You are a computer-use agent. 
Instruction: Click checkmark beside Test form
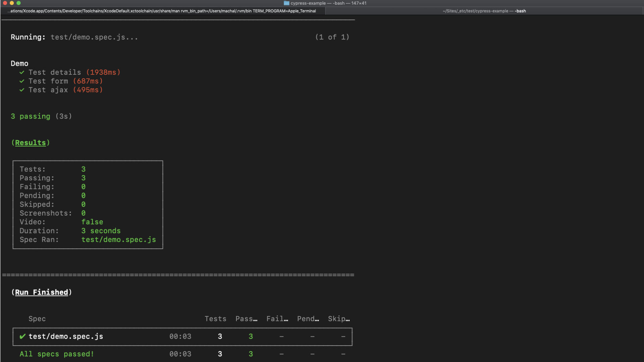point(22,81)
